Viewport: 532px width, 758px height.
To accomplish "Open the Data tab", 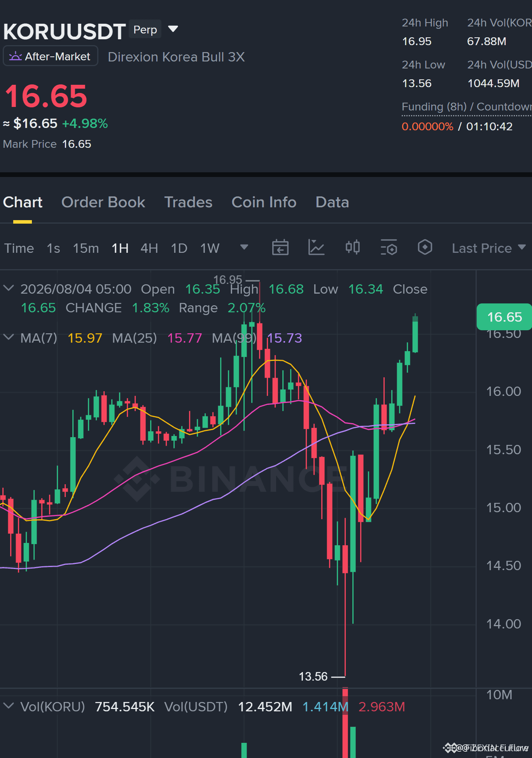I will coord(332,202).
